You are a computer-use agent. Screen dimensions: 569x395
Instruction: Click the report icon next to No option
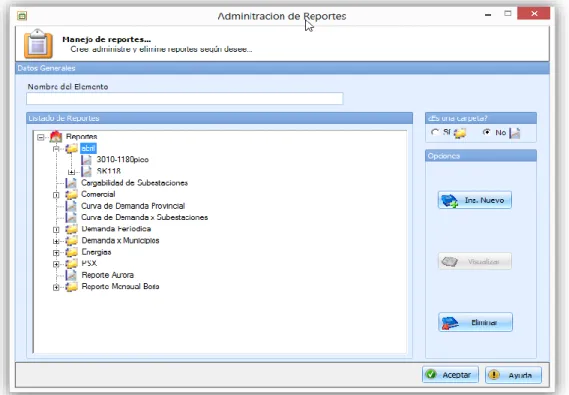coord(515,133)
